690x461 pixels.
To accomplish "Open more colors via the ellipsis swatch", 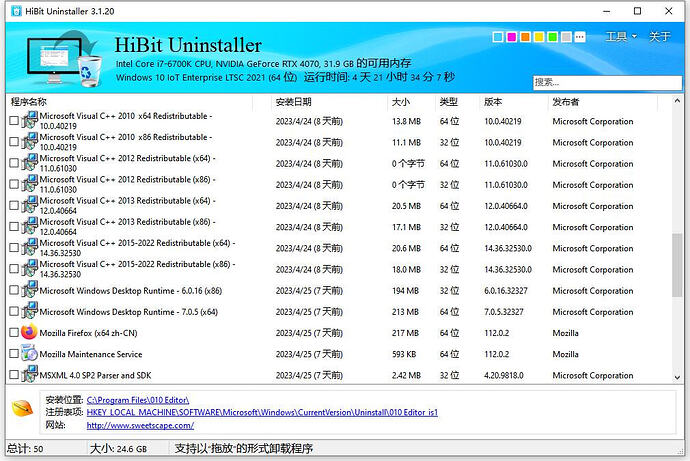I will [x=580, y=37].
